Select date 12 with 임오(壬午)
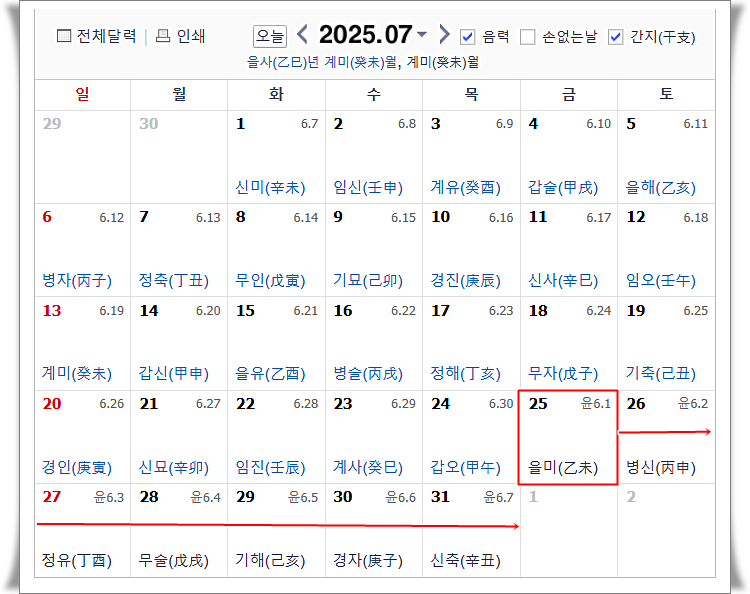This screenshot has height=594, width=750. pyautogui.click(x=666, y=250)
